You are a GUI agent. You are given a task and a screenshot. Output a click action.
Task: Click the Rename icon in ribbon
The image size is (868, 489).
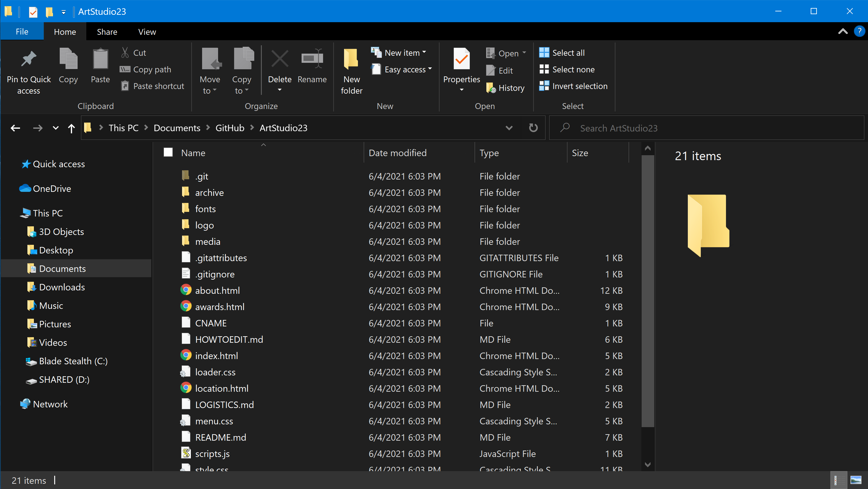[x=312, y=59]
